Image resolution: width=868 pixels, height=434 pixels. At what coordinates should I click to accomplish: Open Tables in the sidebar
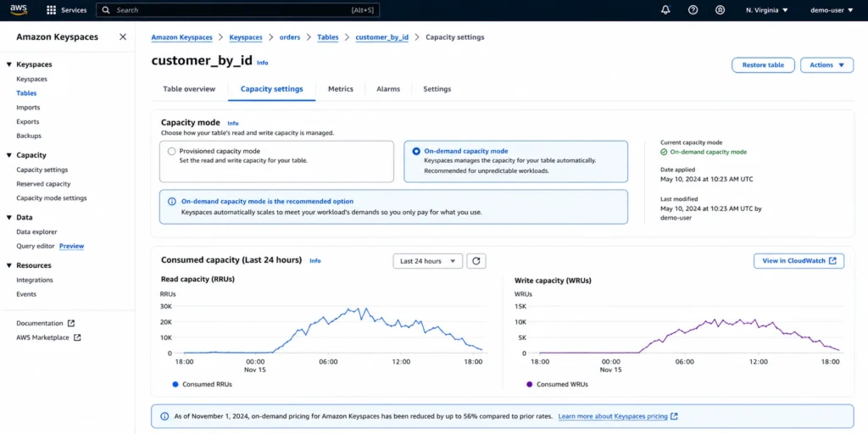point(26,93)
